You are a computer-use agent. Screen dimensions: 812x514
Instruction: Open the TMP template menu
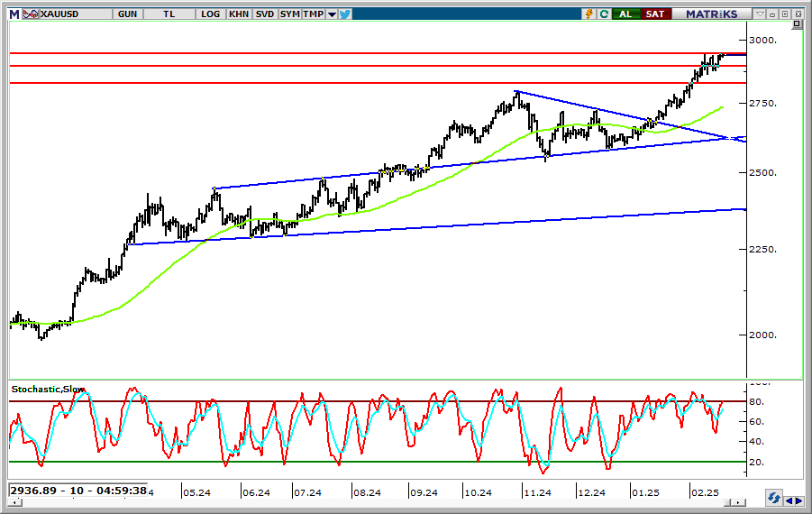click(x=313, y=14)
